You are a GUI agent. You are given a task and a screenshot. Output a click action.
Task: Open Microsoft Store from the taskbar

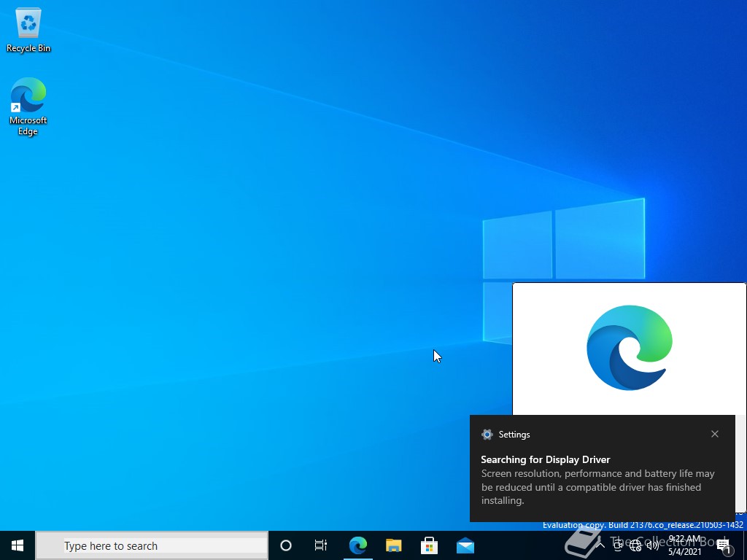point(429,545)
